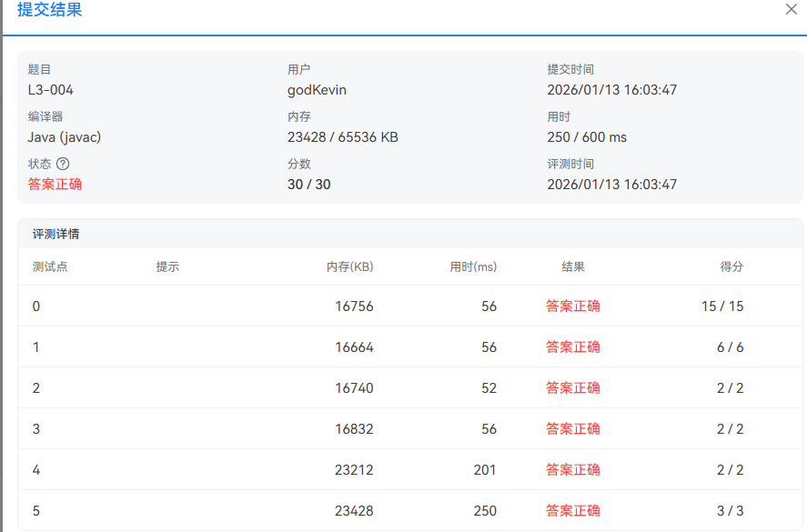This screenshot has width=807, height=532.
Task: Select the problem ID L3-004
Action: point(50,90)
